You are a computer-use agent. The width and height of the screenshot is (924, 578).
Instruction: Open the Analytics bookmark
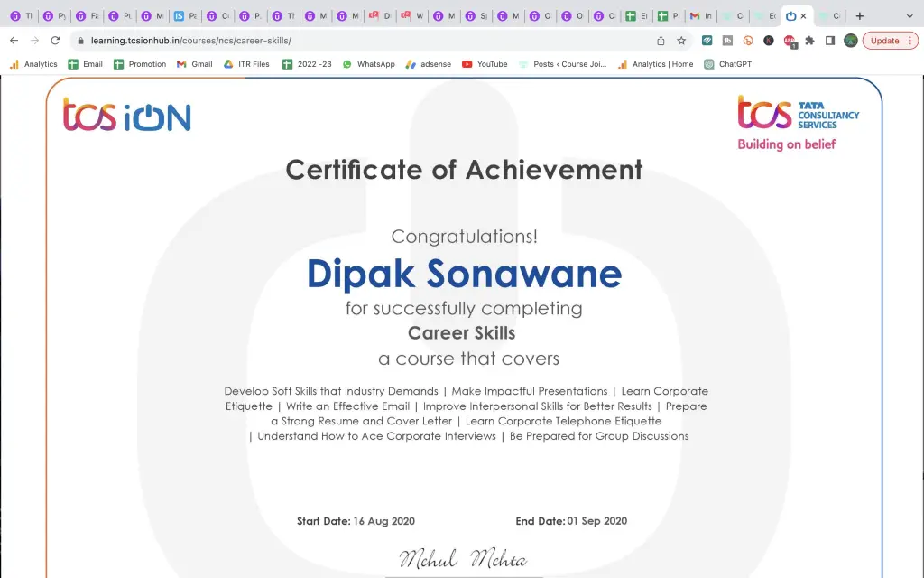pyautogui.click(x=33, y=64)
